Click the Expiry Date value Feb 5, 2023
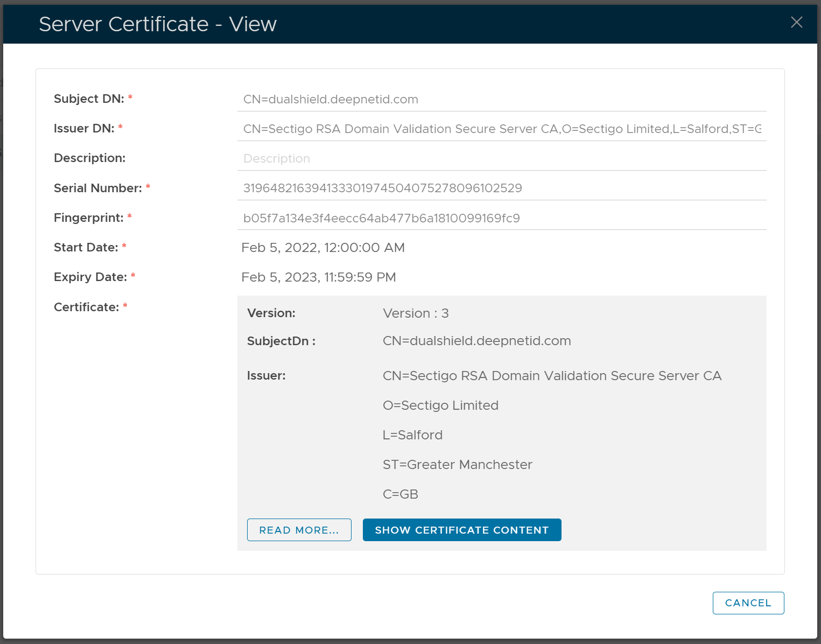This screenshot has height=644, width=821. [318, 277]
